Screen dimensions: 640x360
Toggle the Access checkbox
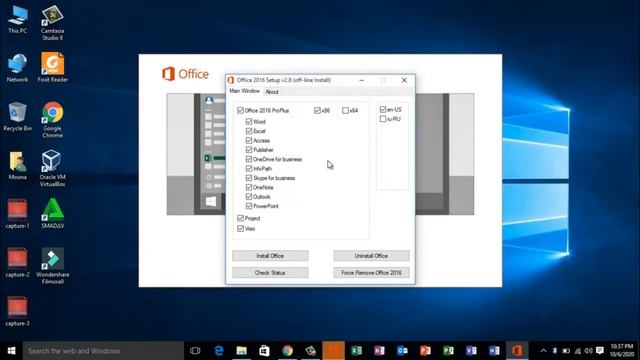point(249,140)
